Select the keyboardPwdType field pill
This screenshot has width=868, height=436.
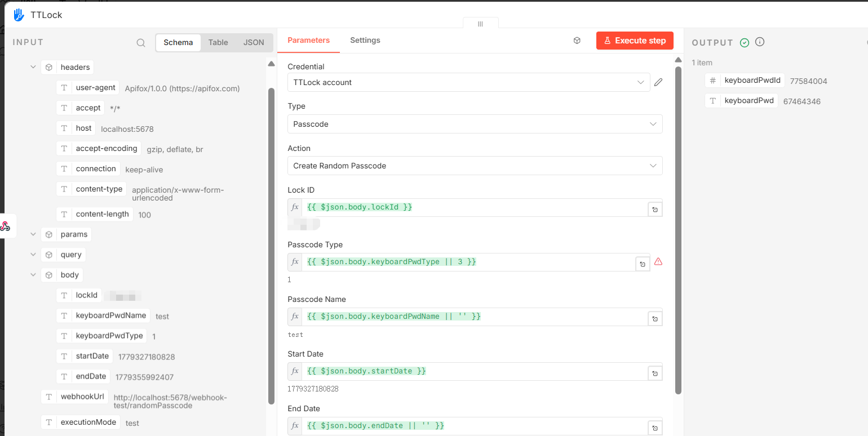tap(102, 336)
